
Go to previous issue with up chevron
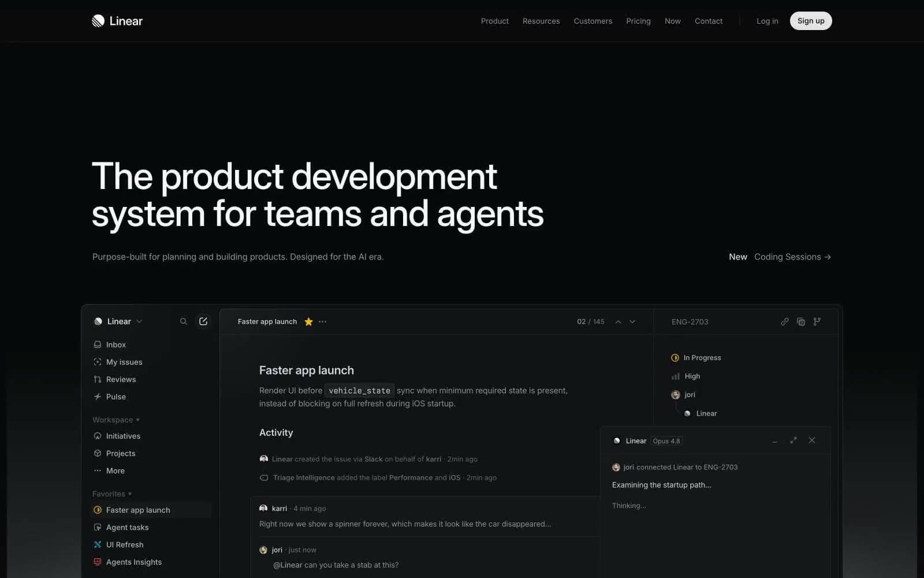pos(618,322)
